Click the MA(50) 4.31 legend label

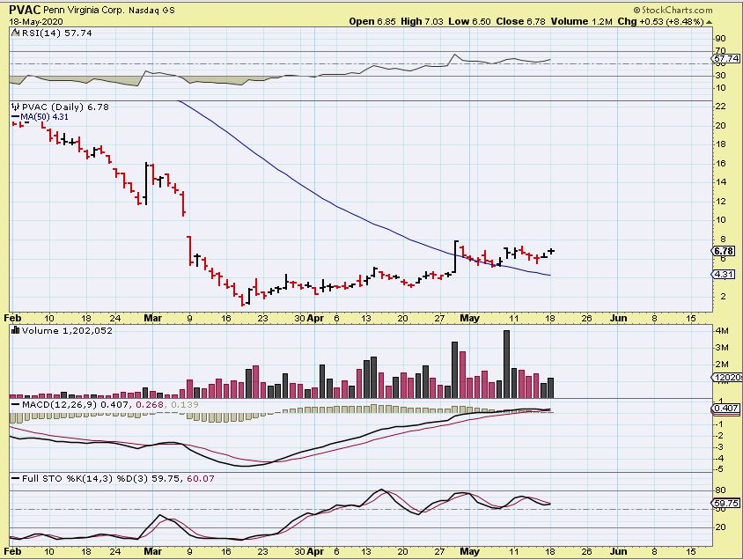(x=45, y=116)
